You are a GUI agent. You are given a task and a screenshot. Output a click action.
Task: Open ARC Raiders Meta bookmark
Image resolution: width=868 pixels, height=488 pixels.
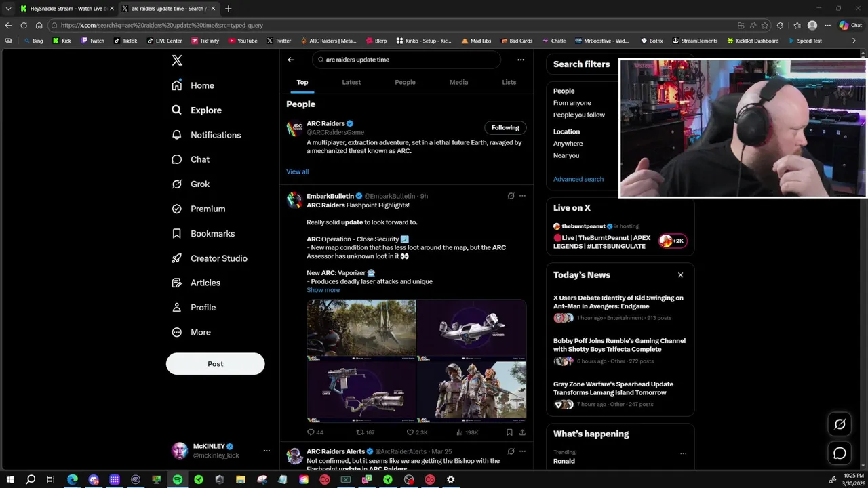(328, 41)
